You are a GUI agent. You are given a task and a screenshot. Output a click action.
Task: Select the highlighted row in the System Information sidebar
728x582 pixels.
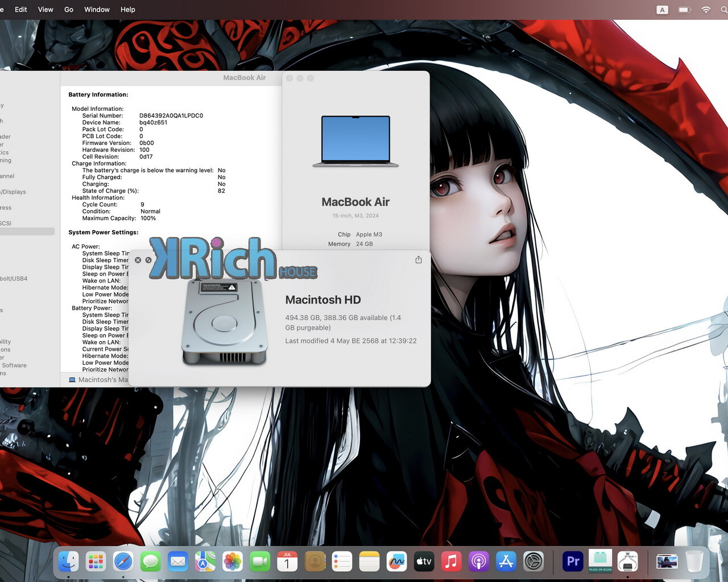[27, 231]
